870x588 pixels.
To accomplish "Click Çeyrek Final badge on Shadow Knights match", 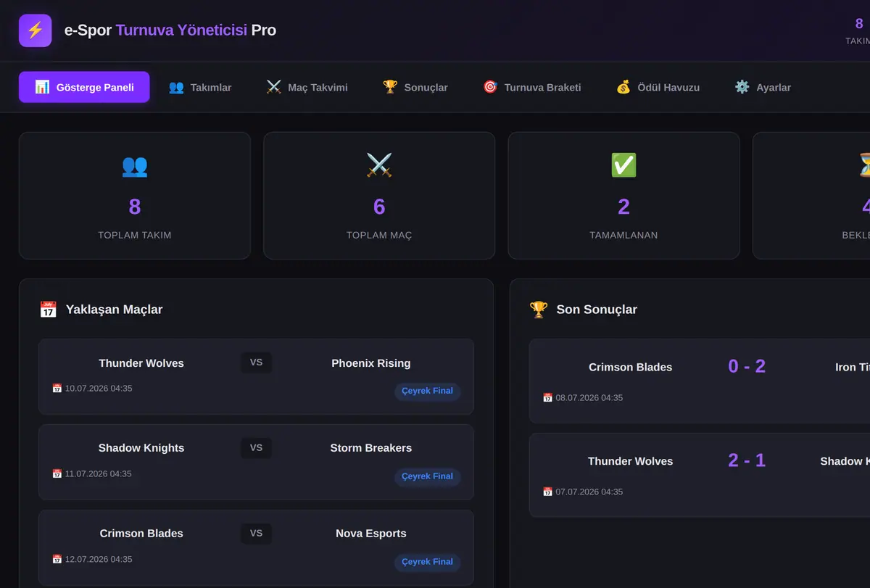I will point(428,476).
